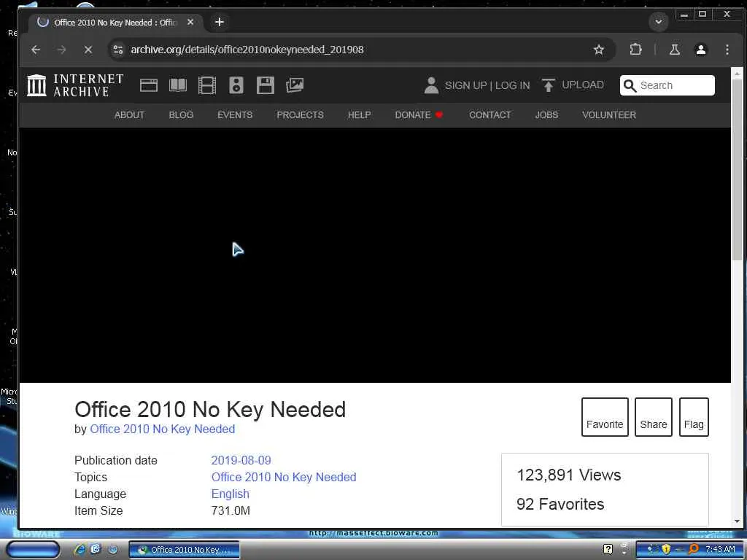Open the Web archive icon in Internet Archive header
Viewport: 747px width, 560px height.
point(149,86)
